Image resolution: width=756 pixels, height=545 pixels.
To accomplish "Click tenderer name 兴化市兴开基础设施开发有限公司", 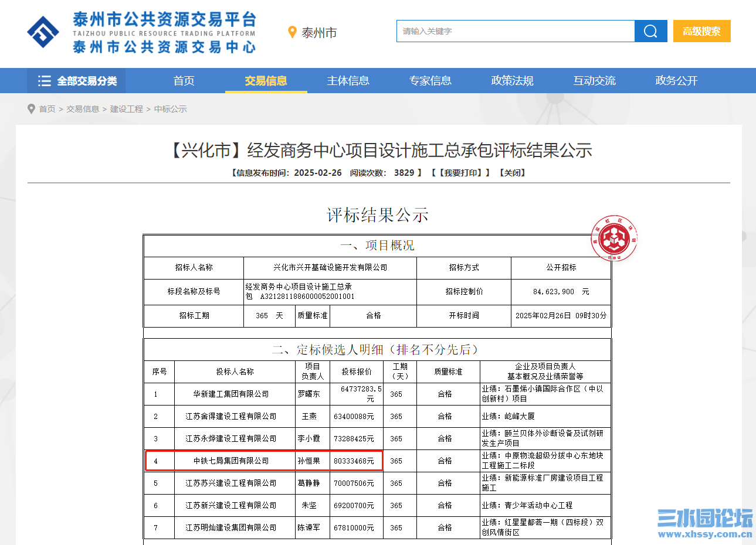I will 330,267.
